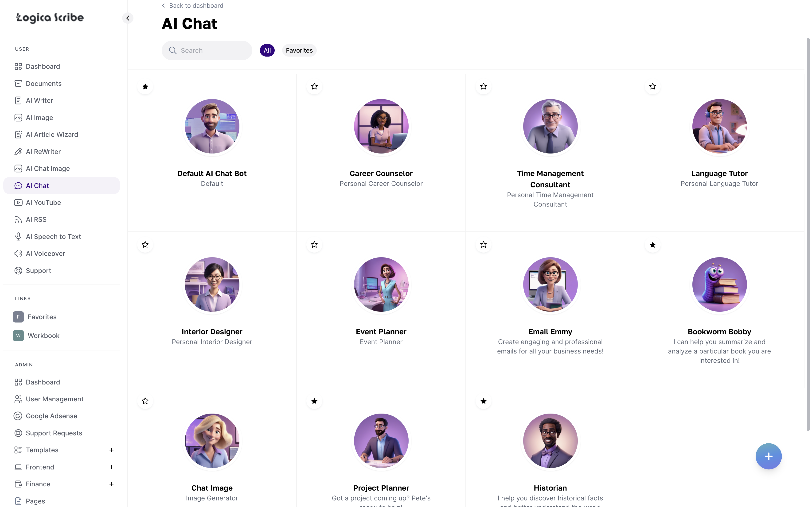Focus the Search chat bots field
Screen dimensions: 812x507
click(211, 50)
